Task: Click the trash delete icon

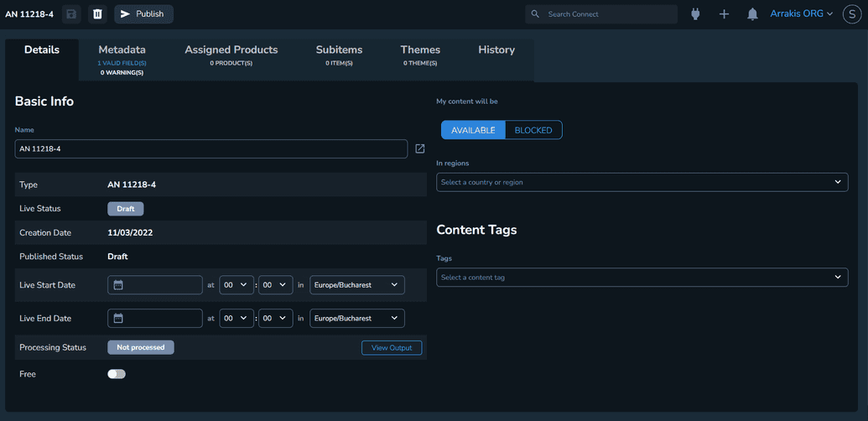Action: click(97, 14)
